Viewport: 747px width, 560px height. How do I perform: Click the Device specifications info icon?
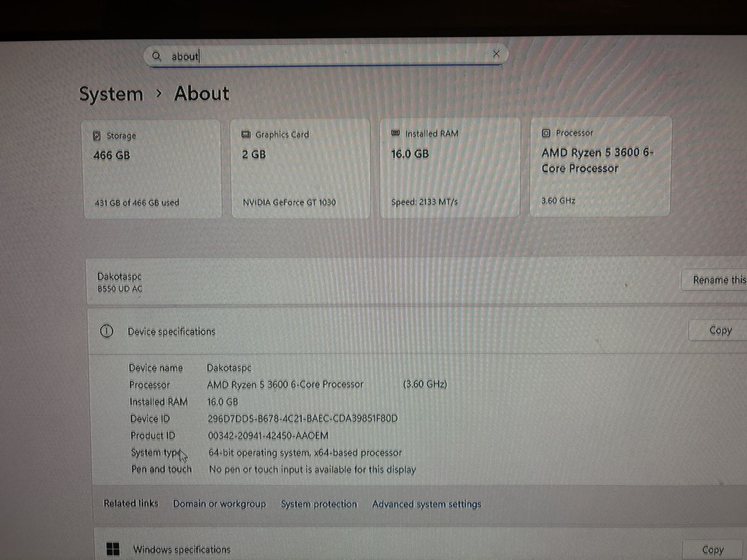point(106,331)
